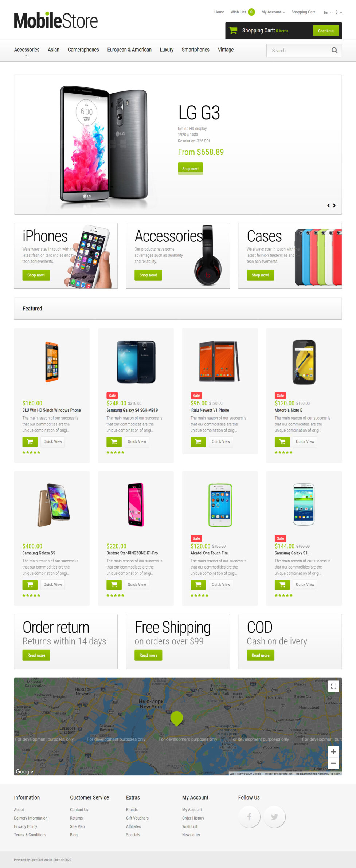Image resolution: width=356 pixels, height=868 pixels.
Task: Open the Facebook social icon
Action: [x=249, y=817]
